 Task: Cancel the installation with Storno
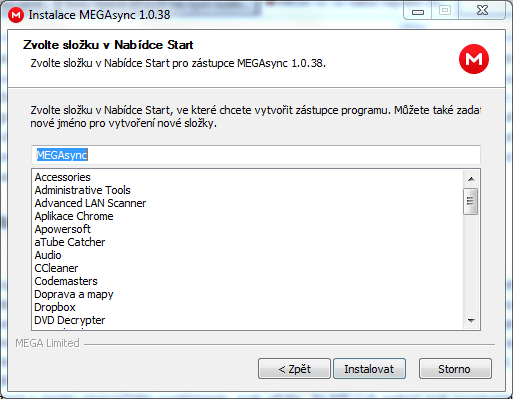tap(455, 369)
